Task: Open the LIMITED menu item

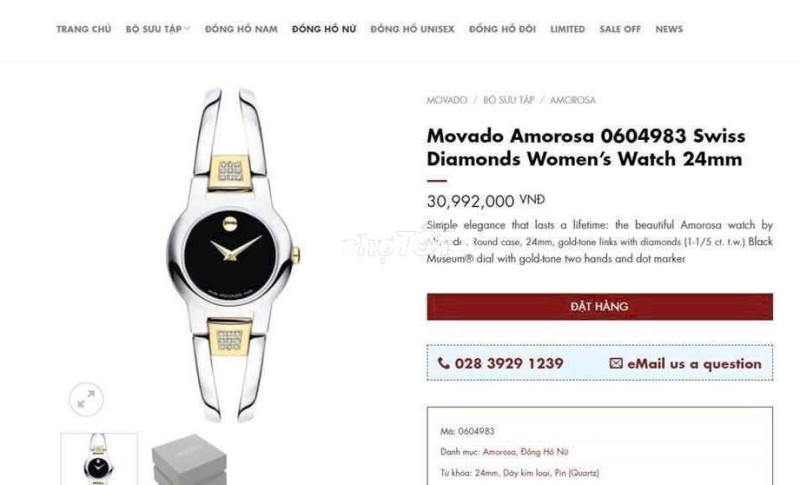Action: point(567,29)
